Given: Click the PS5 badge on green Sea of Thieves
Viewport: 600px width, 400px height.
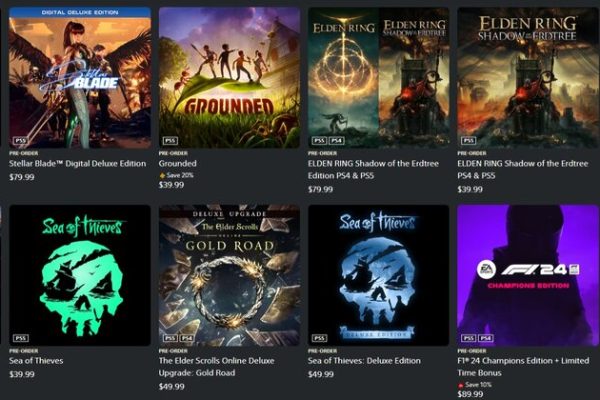Looking at the screenshot, I should [x=20, y=338].
